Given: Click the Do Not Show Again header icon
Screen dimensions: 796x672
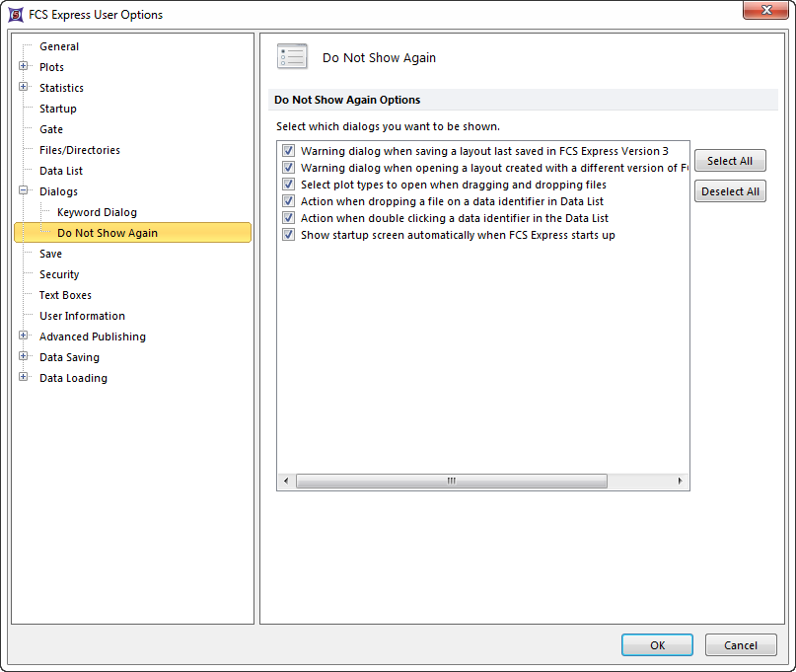Looking at the screenshot, I should click(292, 57).
